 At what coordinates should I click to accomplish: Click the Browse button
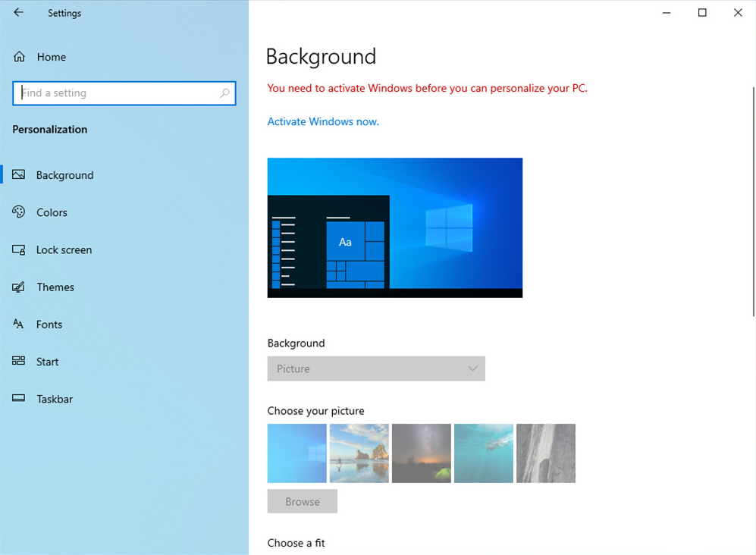tap(303, 501)
